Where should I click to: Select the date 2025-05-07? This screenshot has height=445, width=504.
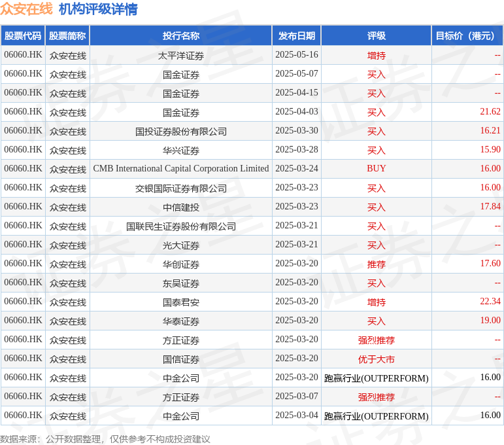click(x=297, y=74)
